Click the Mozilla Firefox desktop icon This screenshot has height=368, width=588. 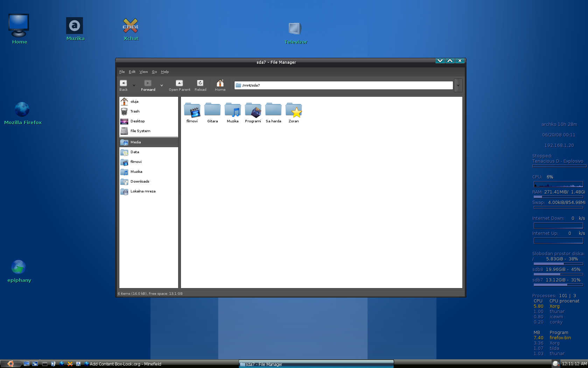tap(22, 113)
